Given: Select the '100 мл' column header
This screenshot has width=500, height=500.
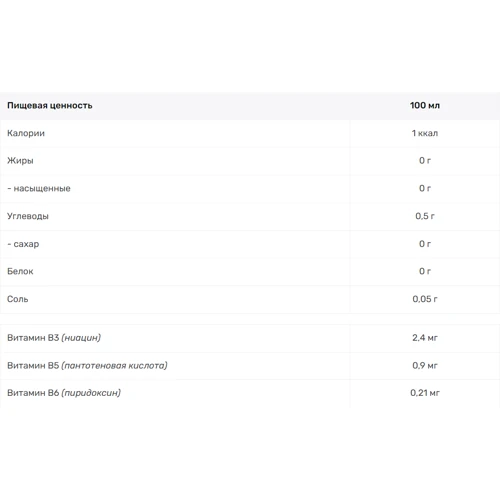Looking at the screenshot, I should pyautogui.click(x=425, y=105).
